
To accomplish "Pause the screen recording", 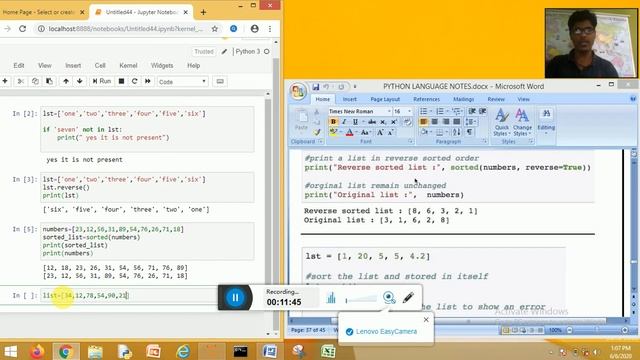I will click(235, 298).
